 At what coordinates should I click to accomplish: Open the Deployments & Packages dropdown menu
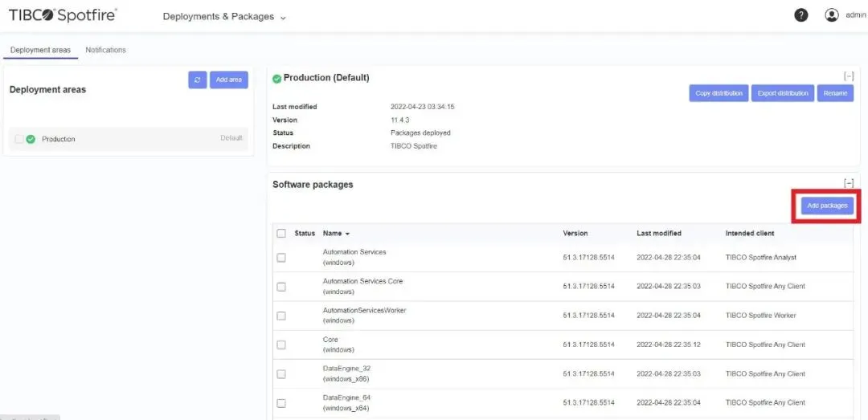pos(224,17)
